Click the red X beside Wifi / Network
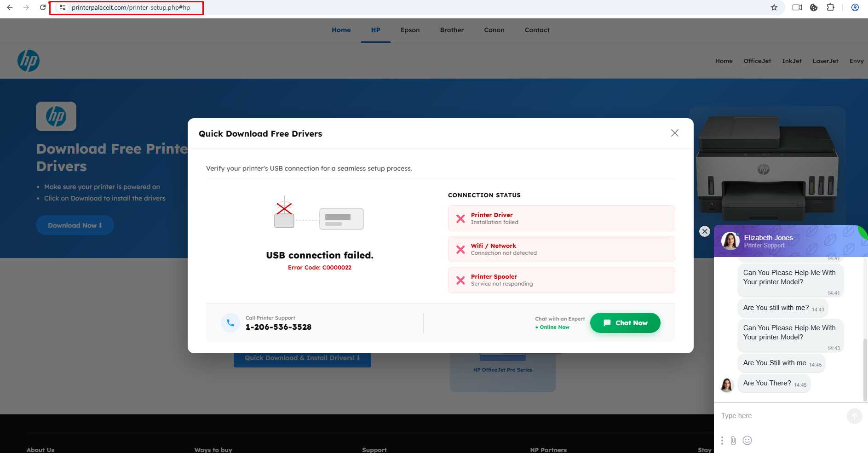Image resolution: width=868 pixels, height=453 pixels. point(460,249)
